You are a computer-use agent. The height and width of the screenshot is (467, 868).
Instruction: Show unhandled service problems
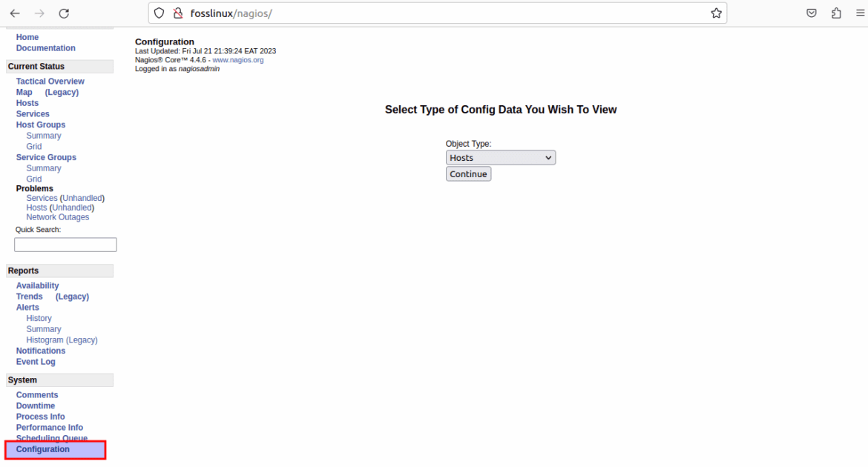click(x=82, y=198)
